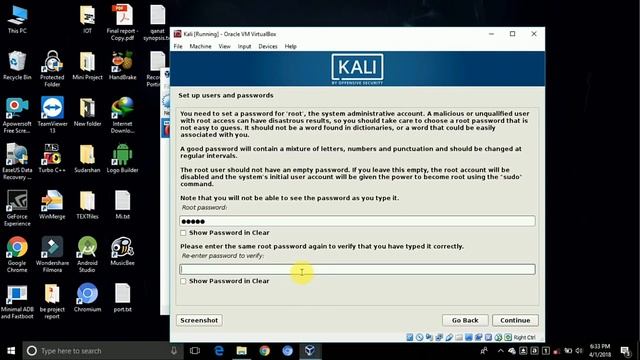
Task: Select the TeamViewer 13 desktop icon
Action: click(x=52, y=115)
